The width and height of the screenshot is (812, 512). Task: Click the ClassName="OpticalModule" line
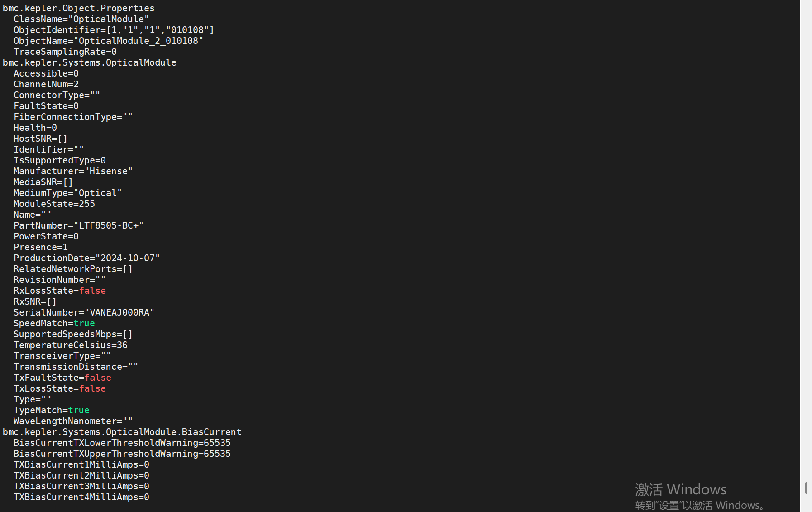tap(81, 19)
